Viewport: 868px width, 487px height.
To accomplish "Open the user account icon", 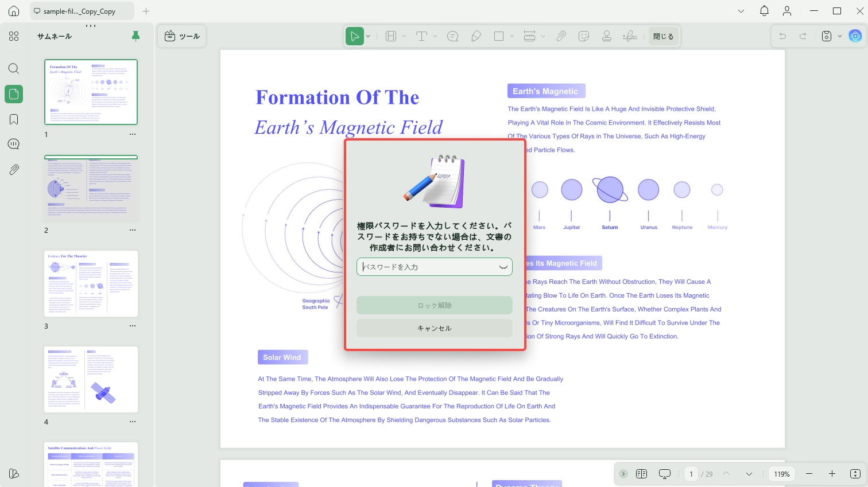I will (x=787, y=11).
